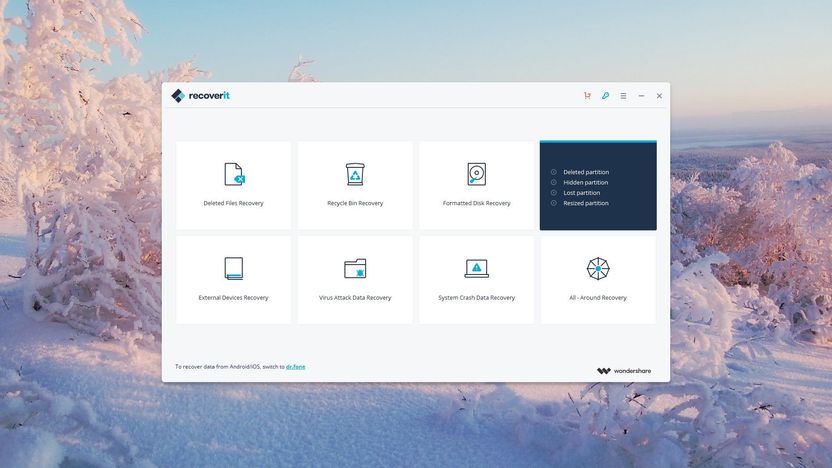Click the Resized partition text

pos(586,203)
